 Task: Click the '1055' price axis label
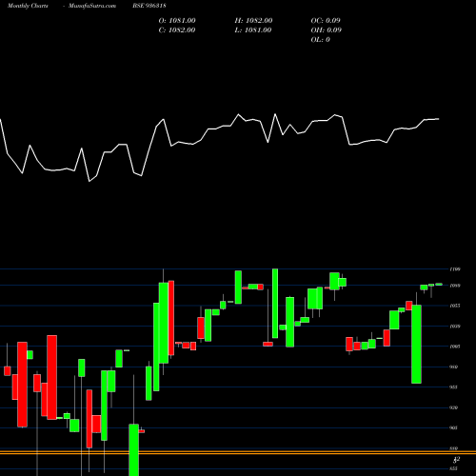[455, 306]
